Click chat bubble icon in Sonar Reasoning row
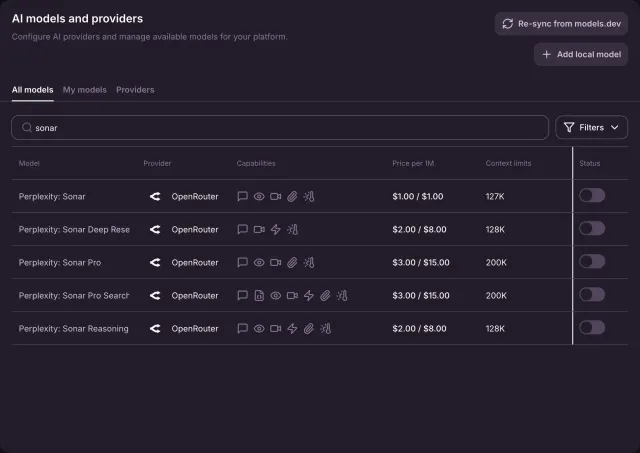This screenshot has width=640, height=453. click(242, 329)
